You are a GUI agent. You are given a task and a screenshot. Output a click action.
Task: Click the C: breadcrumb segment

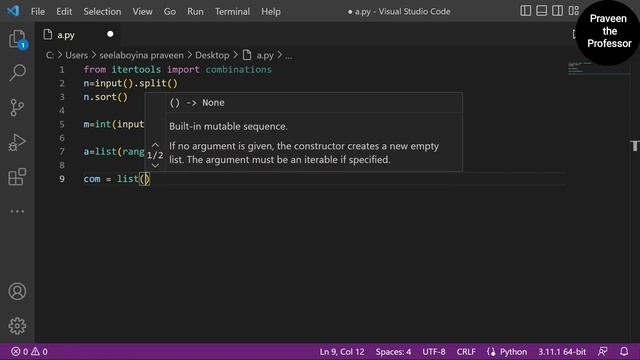pyautogui.click(x=49, y=55)
